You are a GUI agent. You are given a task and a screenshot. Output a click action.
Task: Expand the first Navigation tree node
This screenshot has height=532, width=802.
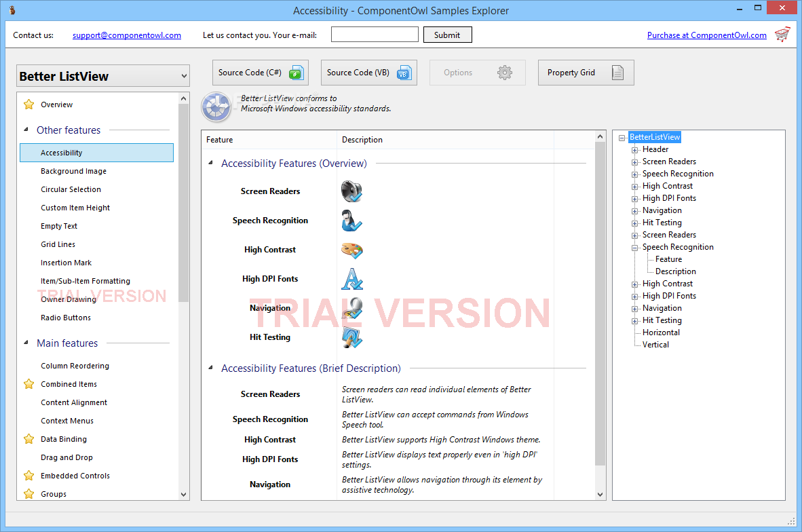634,211
